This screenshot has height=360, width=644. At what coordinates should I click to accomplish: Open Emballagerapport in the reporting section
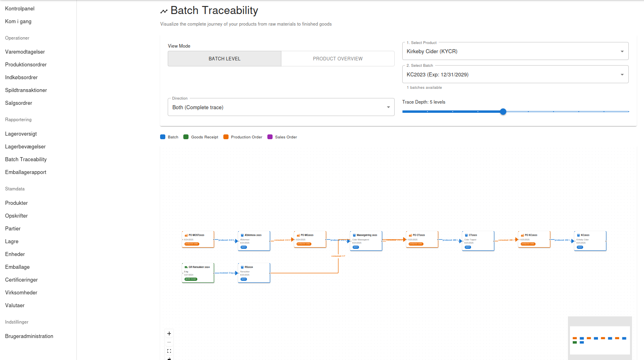click(x=26, y=172)
